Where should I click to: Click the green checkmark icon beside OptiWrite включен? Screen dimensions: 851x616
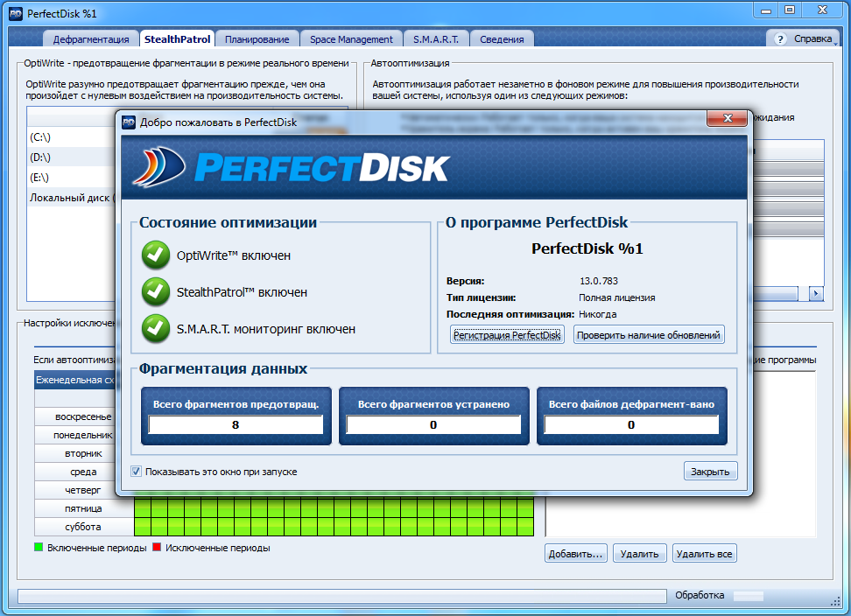[156, 255]
